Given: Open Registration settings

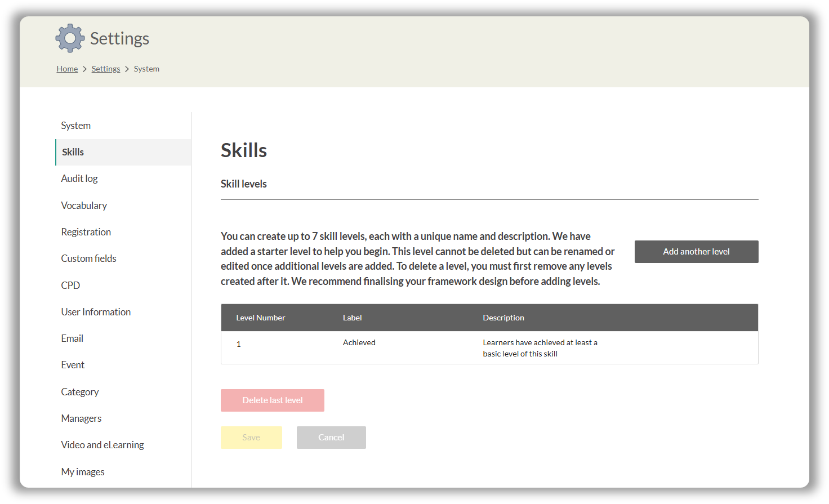Looking at the screenshot, I should (x=86, y=232).
